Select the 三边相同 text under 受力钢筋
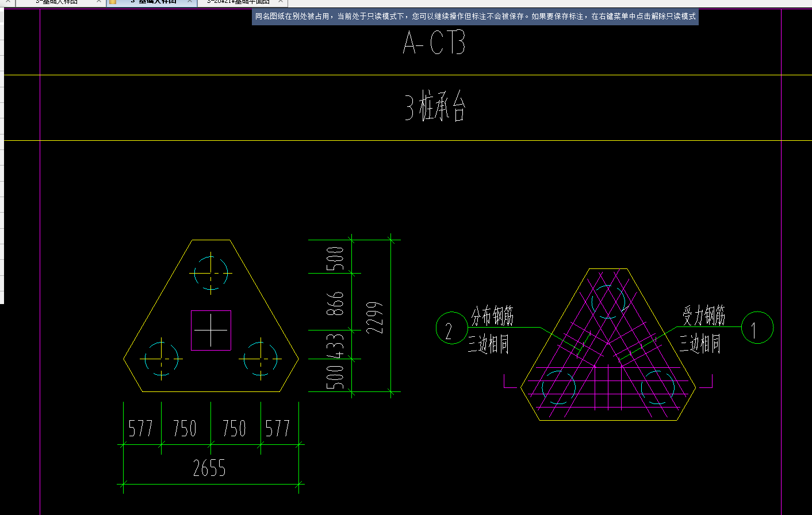Image resolution: width=812 pixels, height=515 pixels. (x=700, y=344)
